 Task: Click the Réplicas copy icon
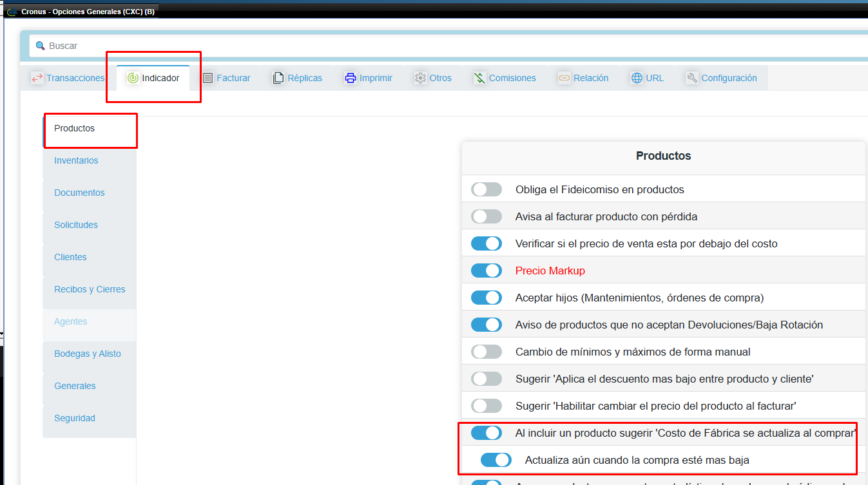tap(278, 78)
